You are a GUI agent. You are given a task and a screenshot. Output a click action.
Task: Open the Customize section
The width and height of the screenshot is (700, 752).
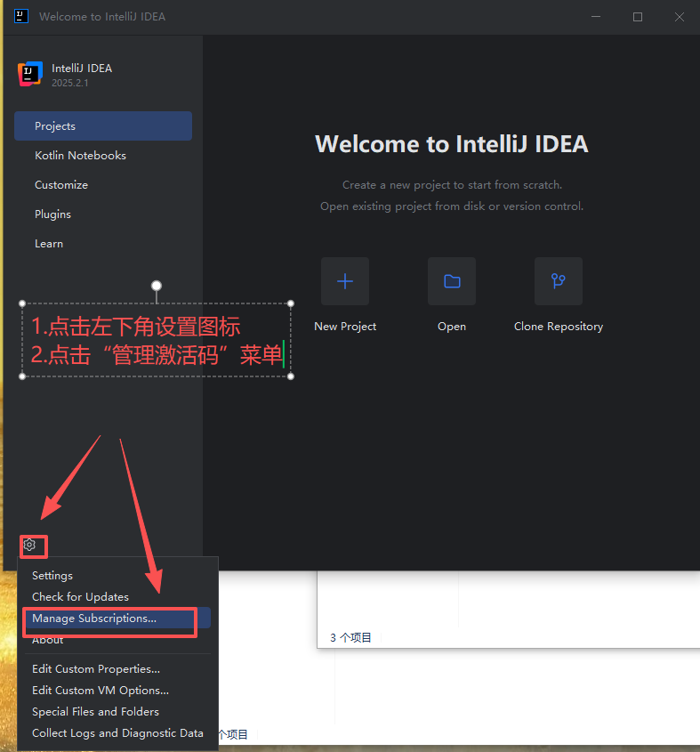tap(61, 185)
